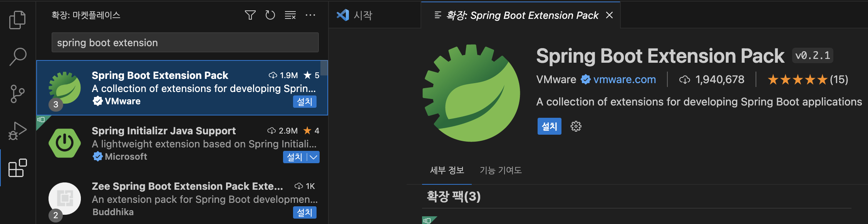868x224 pixels.
Task: Select Spring Initializr Java Support item
Action: tap(182, 143)
